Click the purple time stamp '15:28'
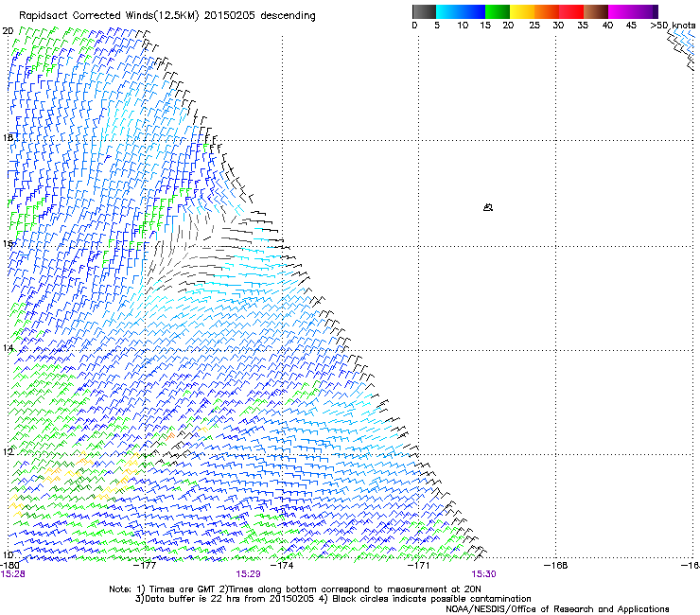This screenshot has height=615, width=700. click(x=12, y=574)
